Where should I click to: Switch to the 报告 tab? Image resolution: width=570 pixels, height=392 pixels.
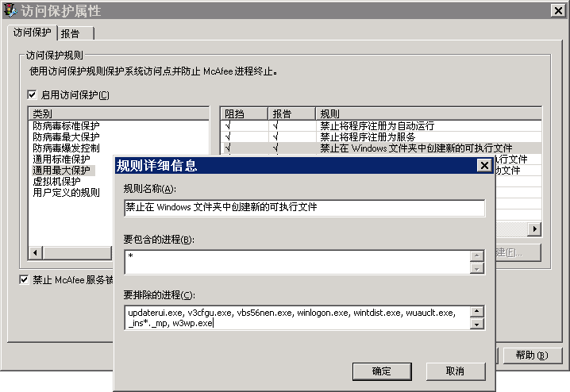pos(75,33)
